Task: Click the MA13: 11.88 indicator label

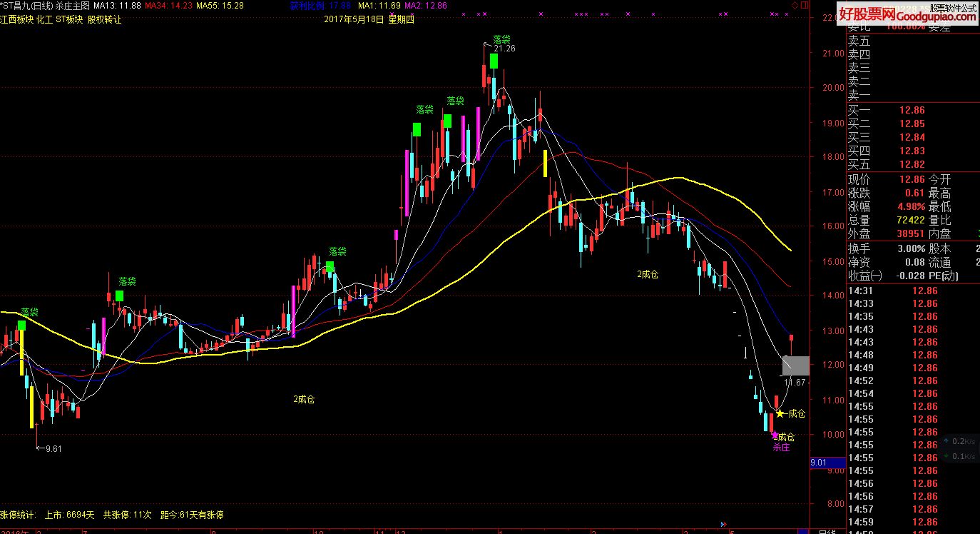Action: (x=117, y=5)
